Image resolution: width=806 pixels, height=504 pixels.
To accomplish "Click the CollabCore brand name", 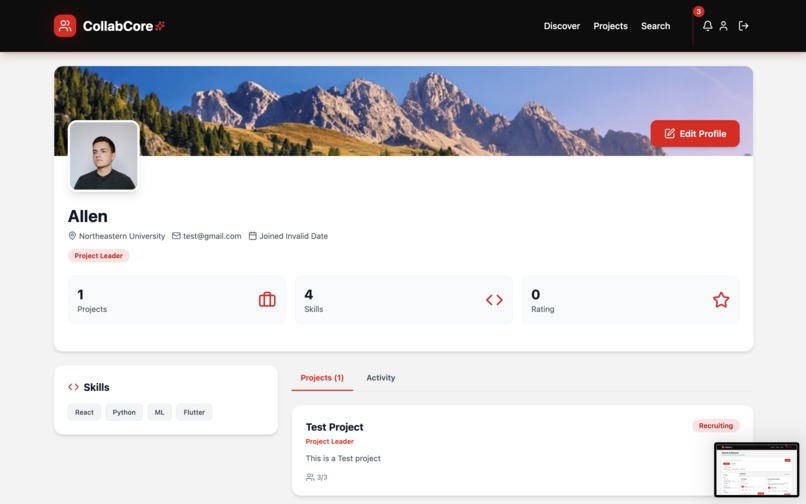I will (118, 26).
